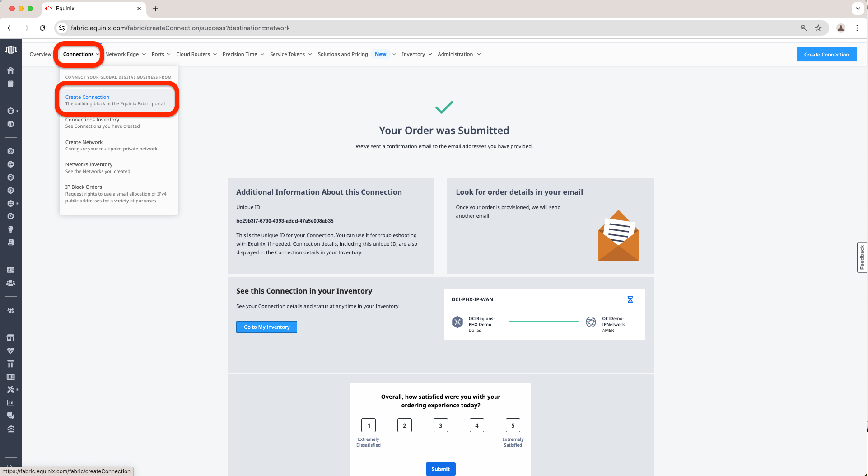Expand the Administration dropdown menu
The height and width of the screenshot is (476, 868).
point(459,54)
